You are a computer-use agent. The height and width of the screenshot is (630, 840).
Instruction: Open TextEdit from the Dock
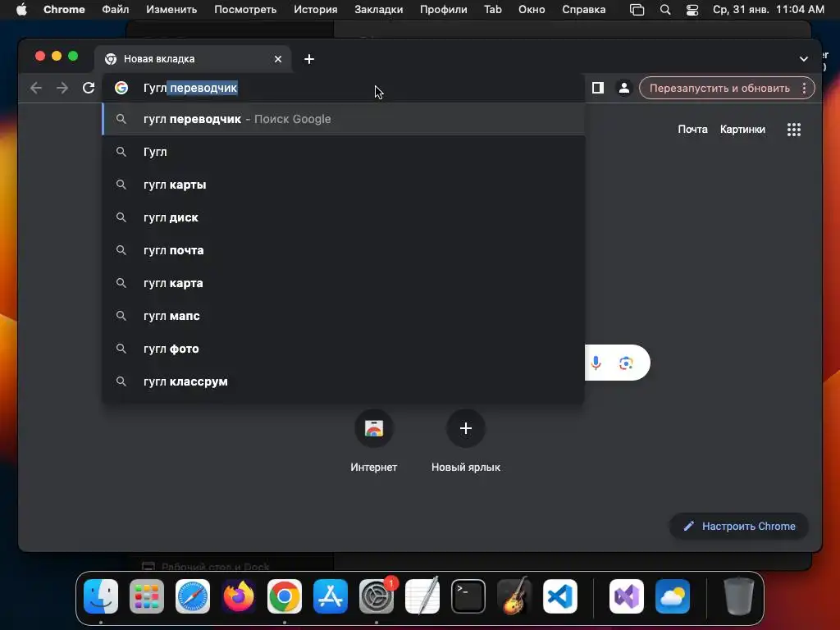tap(422, 596)
